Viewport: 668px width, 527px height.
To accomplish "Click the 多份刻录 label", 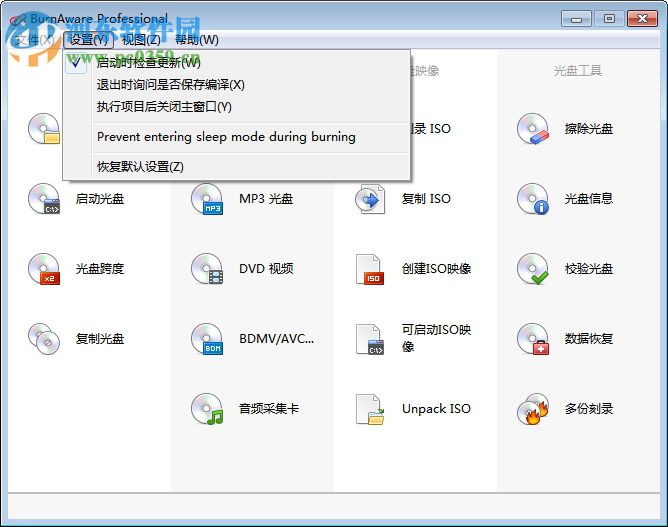I will coord(589,409).
